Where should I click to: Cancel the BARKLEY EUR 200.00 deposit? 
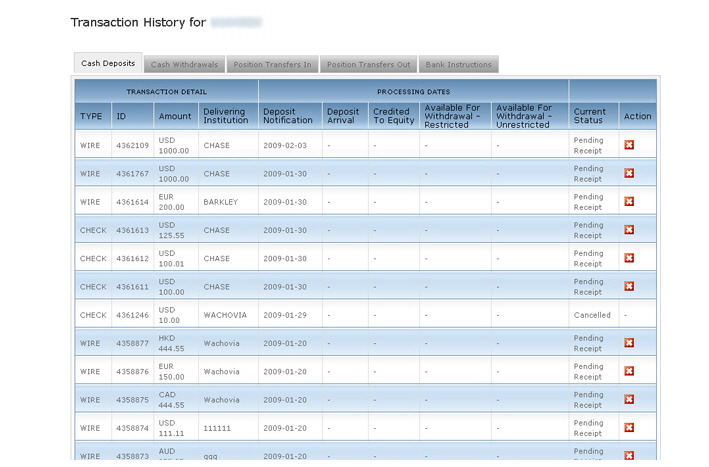(629, 202)
